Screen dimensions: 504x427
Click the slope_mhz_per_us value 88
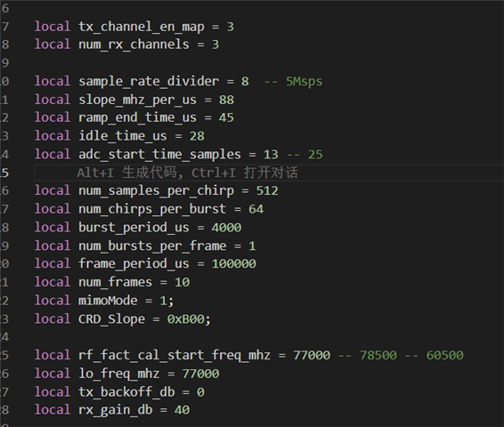[226, 100]
